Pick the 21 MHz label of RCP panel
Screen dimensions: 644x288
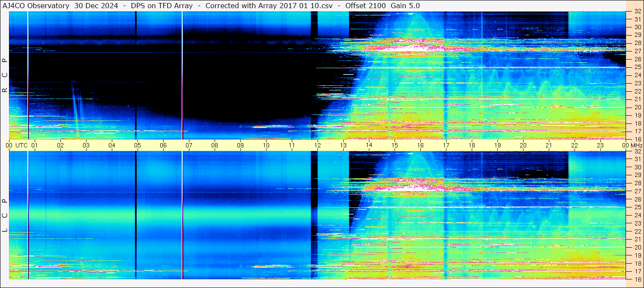(x=637, y=99)
